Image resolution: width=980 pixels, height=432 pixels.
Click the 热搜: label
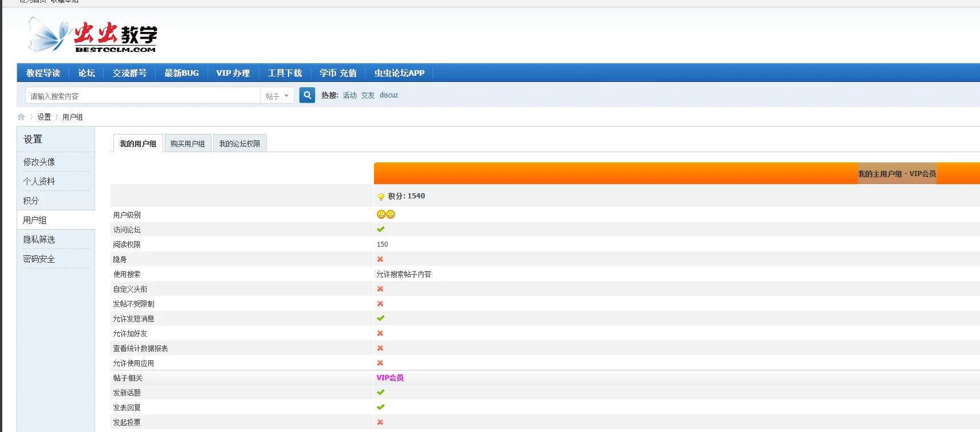pos(330,95)
